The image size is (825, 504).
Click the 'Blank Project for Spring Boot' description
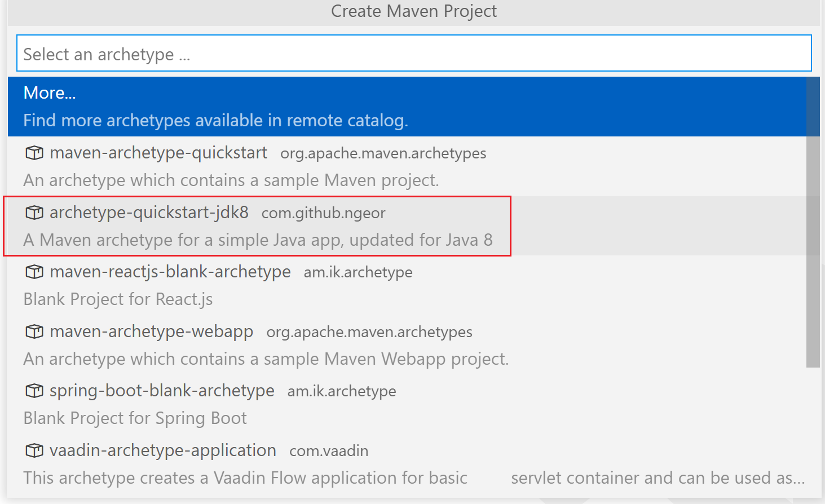point(135,418)
